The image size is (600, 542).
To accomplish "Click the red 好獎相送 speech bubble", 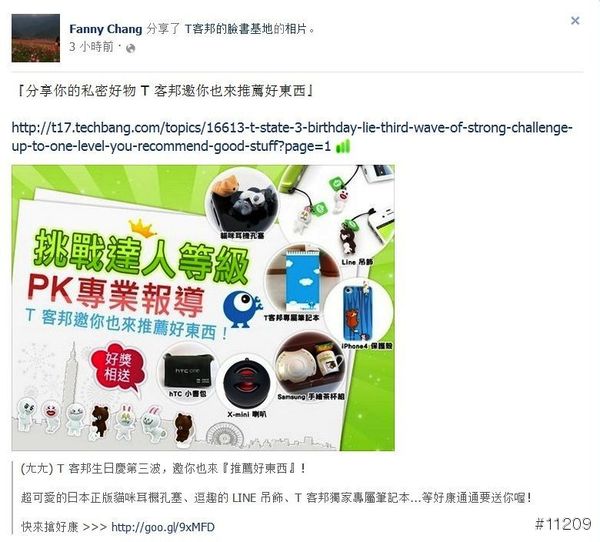I will [x=117, y=367].
